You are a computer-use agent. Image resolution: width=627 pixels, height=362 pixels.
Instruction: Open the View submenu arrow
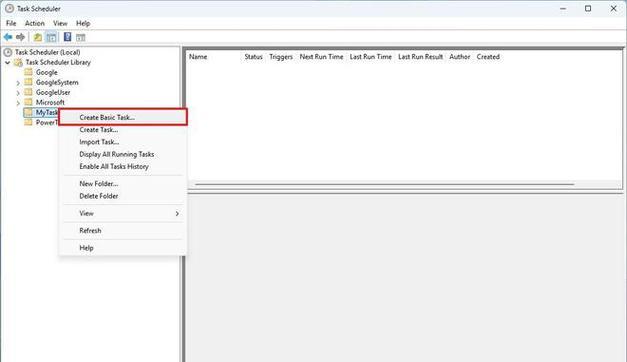(177, 214)
